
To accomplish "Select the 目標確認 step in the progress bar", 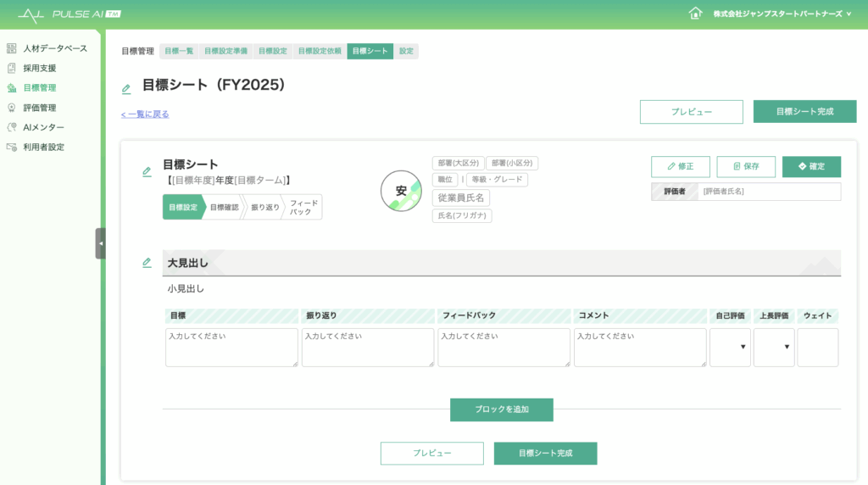I will [224, 207].
